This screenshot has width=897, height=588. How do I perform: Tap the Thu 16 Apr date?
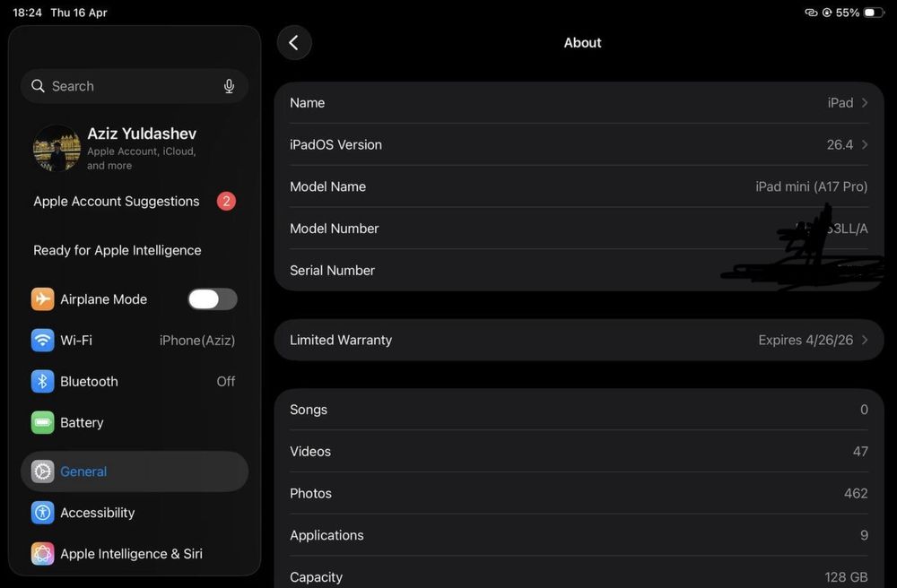coord(79,13)
